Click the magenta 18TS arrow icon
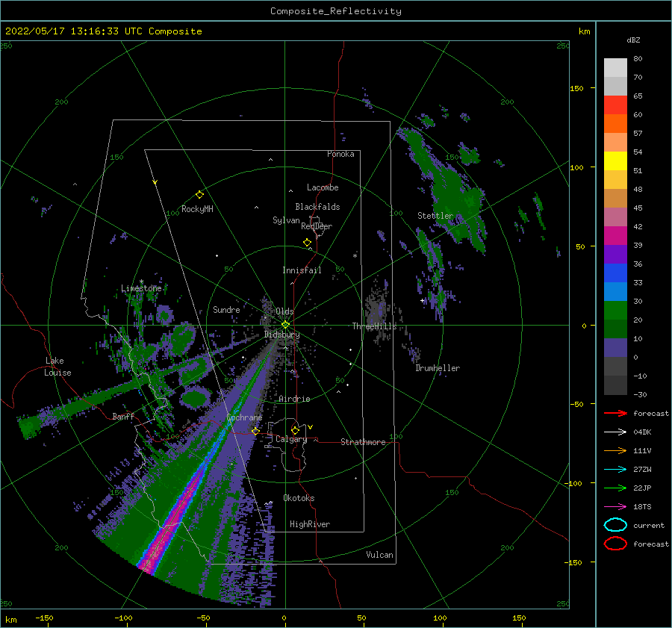The width and height of the screenshot is (672, 628). (x=615, y=507)
